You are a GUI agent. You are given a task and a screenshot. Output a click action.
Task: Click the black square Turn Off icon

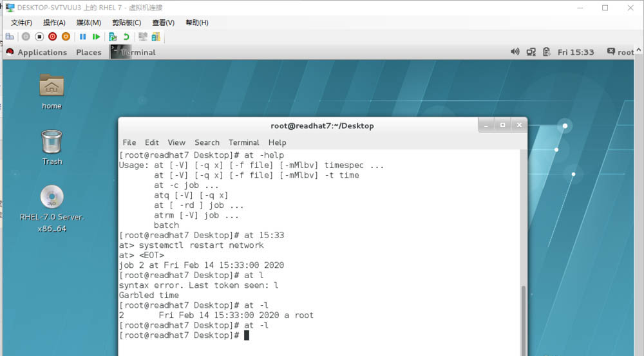click(39, 37)
